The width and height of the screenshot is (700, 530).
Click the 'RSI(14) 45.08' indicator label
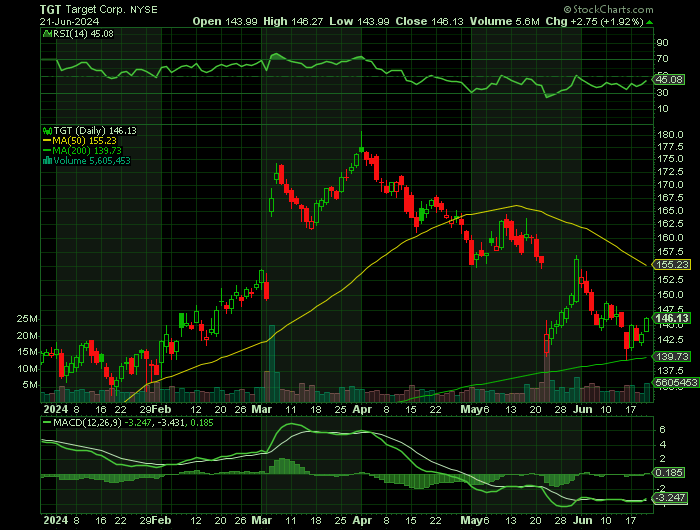[x=83, y=33]
